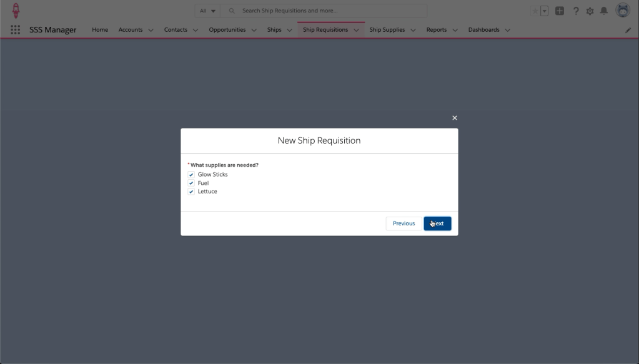Expand the Ship Supplies dropdown chevron
The height and width of the screenshot is (364, 639).
pyautogui.click(x=413, y=30)
